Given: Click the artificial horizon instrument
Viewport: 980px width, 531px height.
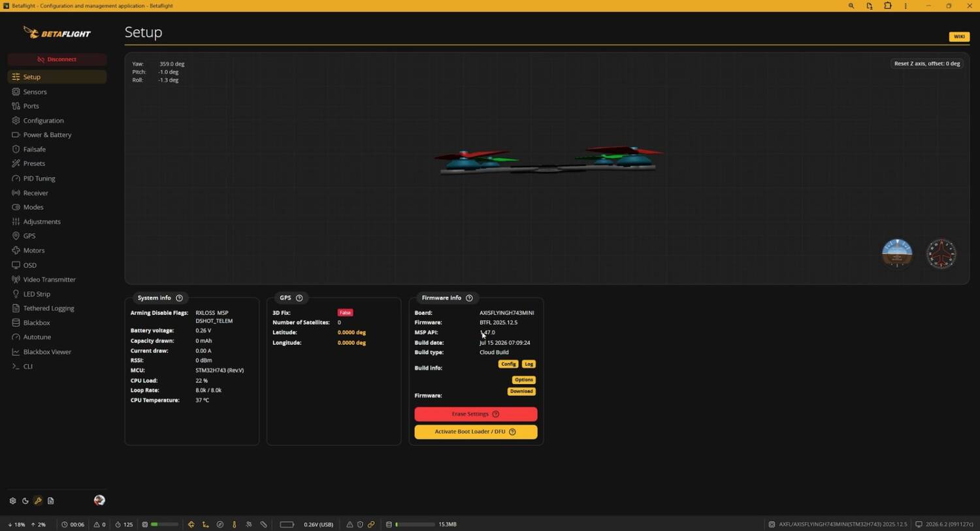Looking at the screenshot, I should pyautogui.click(x=897, y=253).
